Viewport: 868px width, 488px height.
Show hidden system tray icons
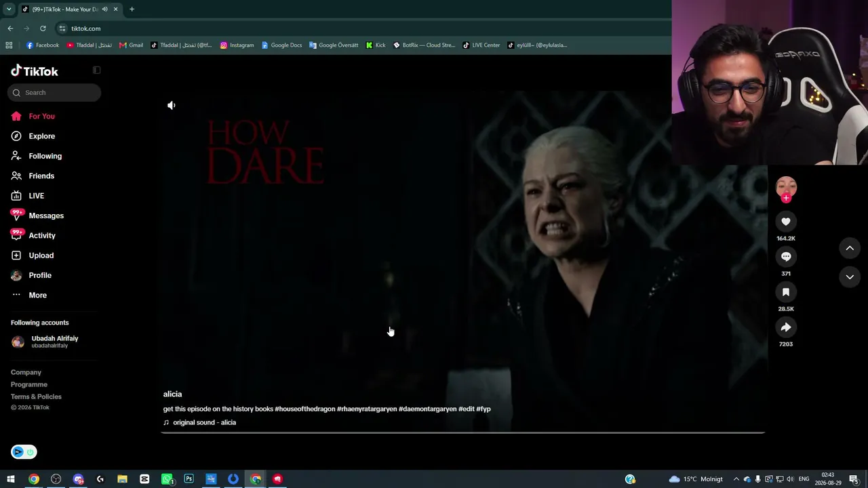click(736, 479)
